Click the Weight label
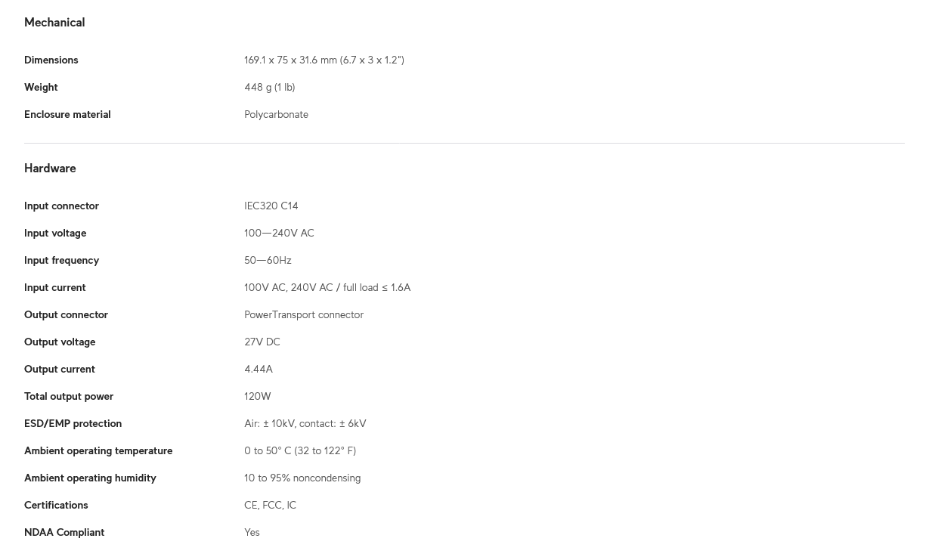The width and height of the screenshot is (929, 560). pyautogui.click(x=41, y=88)
